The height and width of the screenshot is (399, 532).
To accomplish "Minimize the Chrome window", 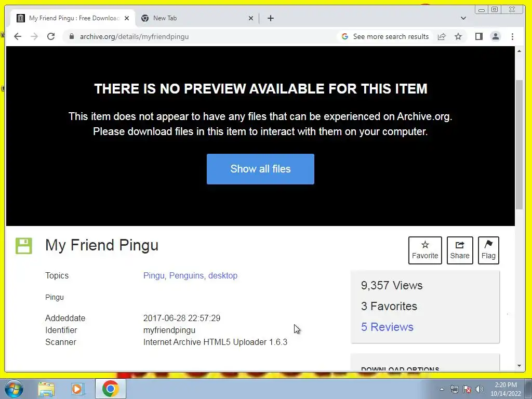I will 481,10.
